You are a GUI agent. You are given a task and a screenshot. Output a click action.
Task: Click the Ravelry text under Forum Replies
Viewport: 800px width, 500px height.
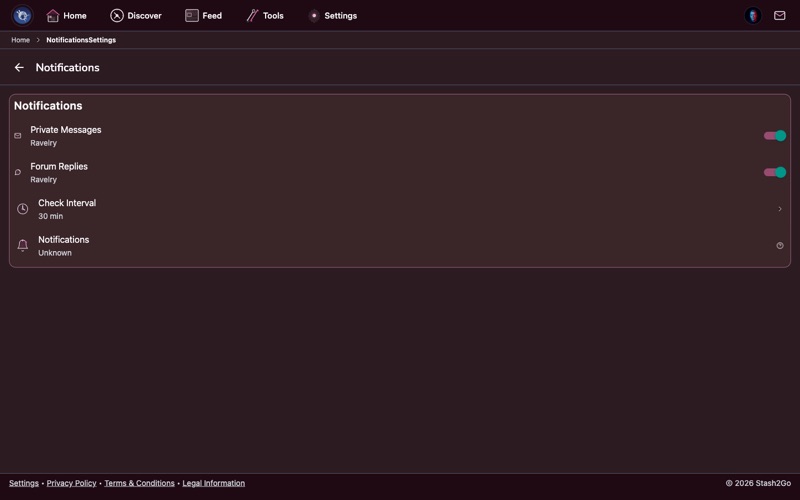tap(43, 180)
